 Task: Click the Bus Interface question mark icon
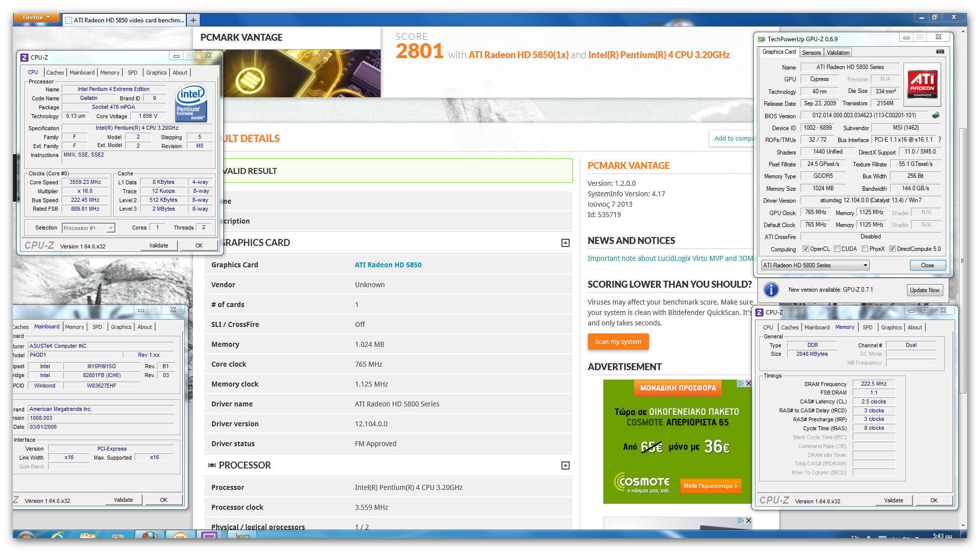[940, 140]
